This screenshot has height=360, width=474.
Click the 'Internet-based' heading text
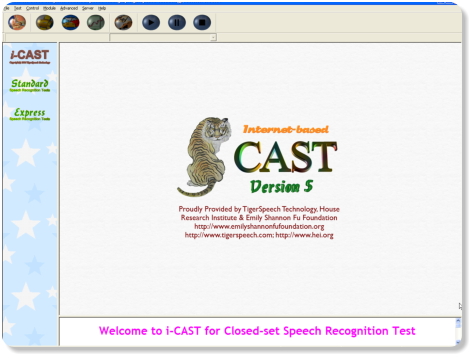286,129
